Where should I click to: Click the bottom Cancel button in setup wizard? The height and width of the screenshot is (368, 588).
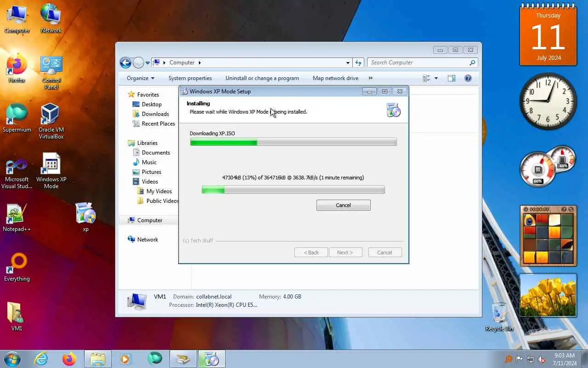[384, 253]
